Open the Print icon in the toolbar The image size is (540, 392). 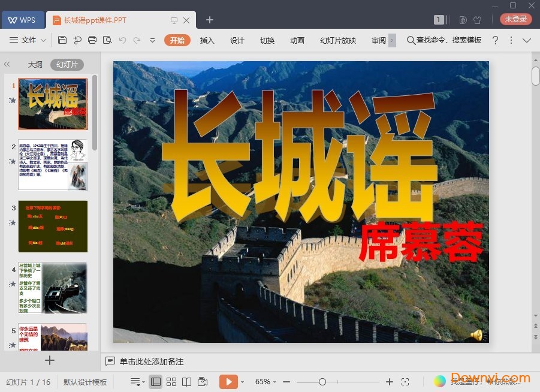(x=92, y=40)
